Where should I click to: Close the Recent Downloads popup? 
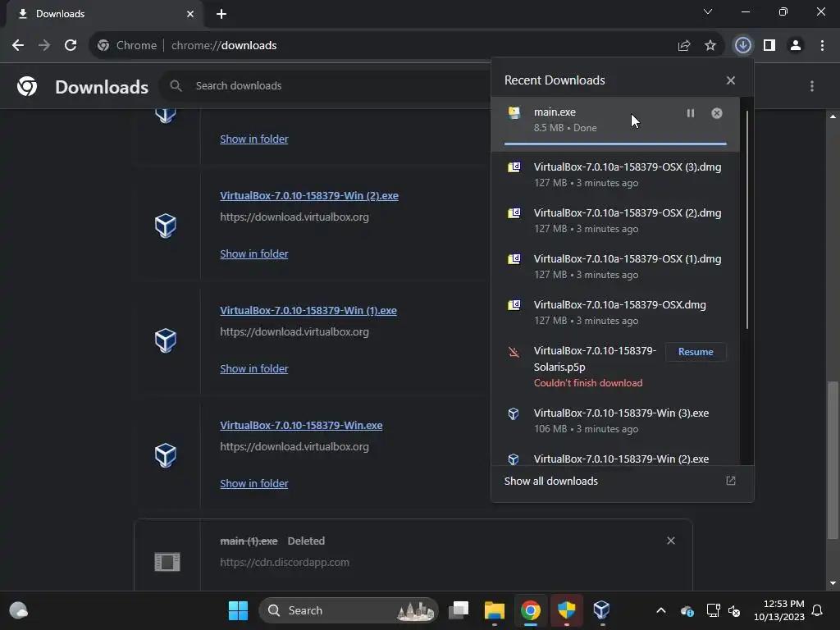[731, 80]
